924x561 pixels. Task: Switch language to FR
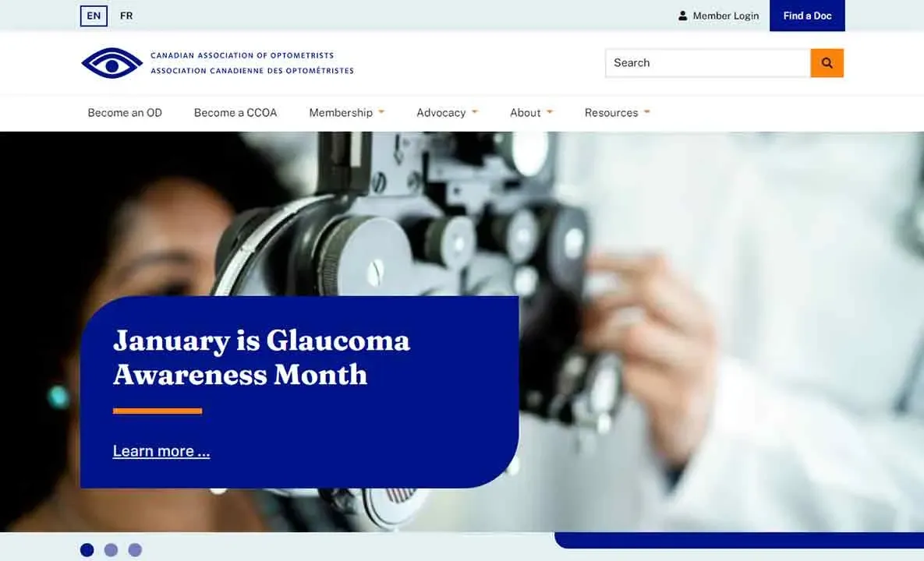(126, 16)
